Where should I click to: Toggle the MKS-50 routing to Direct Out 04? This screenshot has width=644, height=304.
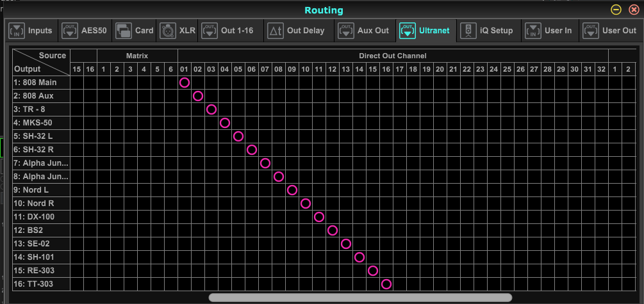pos(225,123)
